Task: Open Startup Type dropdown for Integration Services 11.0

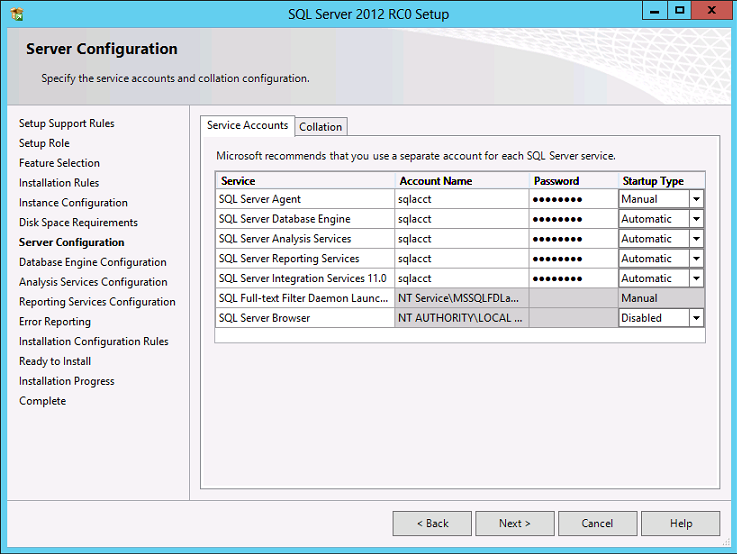Action: [x=696, y=278]
